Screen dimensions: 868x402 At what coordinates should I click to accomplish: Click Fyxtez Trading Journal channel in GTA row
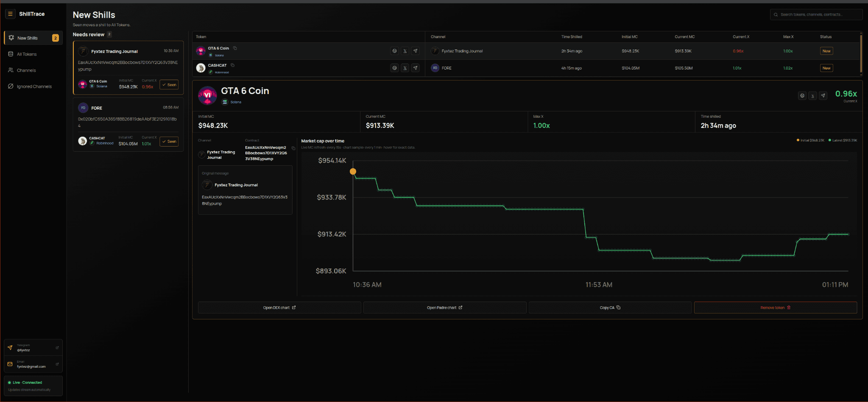462,51
